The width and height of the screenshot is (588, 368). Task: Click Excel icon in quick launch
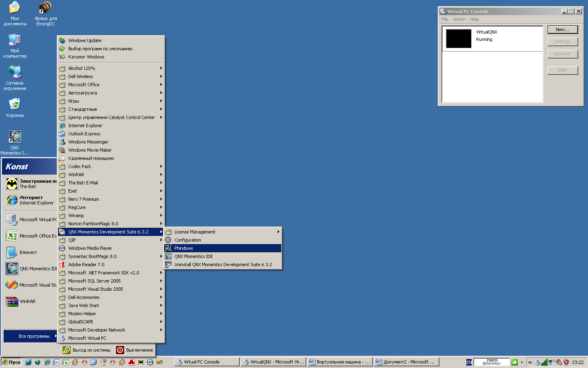coord(65,362)
